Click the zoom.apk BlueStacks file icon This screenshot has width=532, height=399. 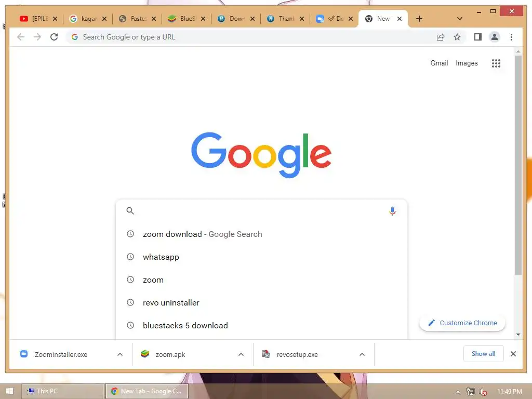pyautogui.click(x=145, y=354)
